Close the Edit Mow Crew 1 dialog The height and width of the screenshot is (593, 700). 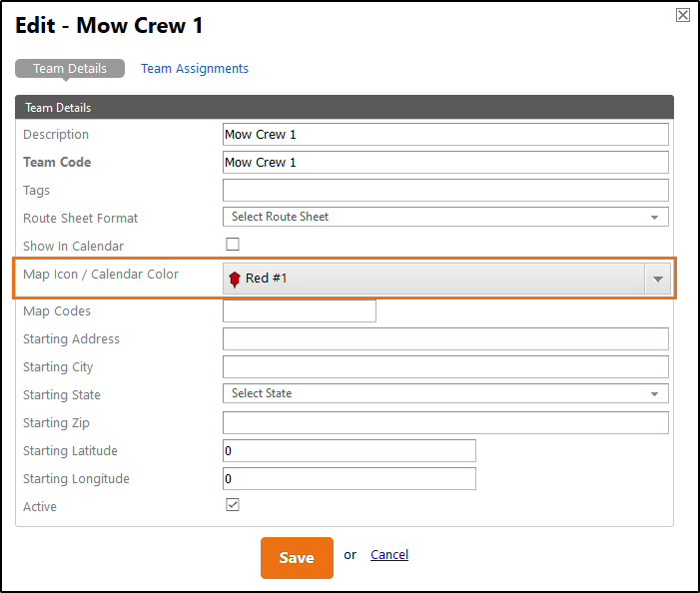683,15
